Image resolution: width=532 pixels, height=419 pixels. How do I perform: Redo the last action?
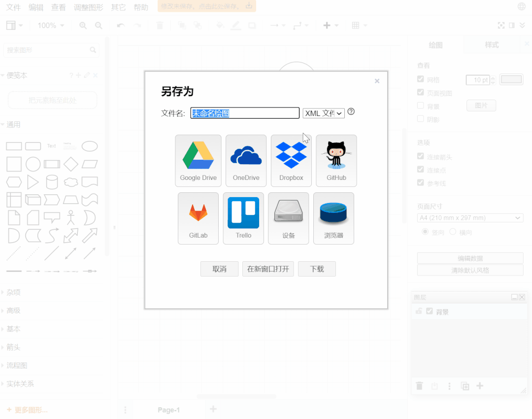pyautogui.click(x=137, y=26)
